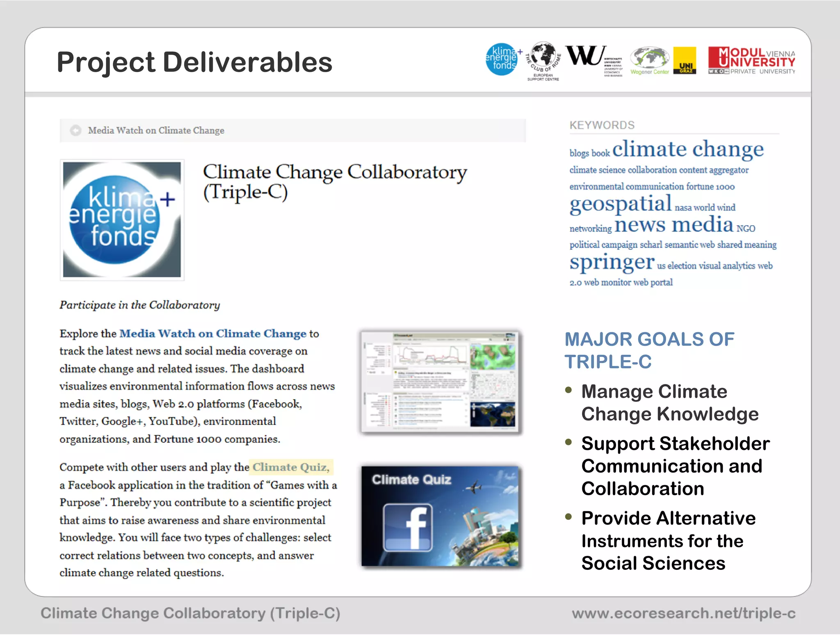840x635 pixels.
Task: Click the www.ecoresearch.net/triple-c footer URL
Action: (x=683, y=613)
